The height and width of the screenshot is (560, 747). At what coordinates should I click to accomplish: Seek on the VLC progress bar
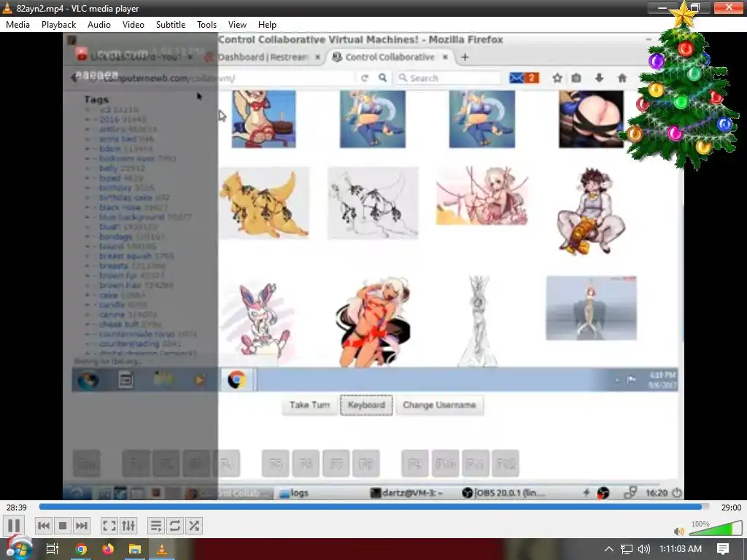pos(374,507)
